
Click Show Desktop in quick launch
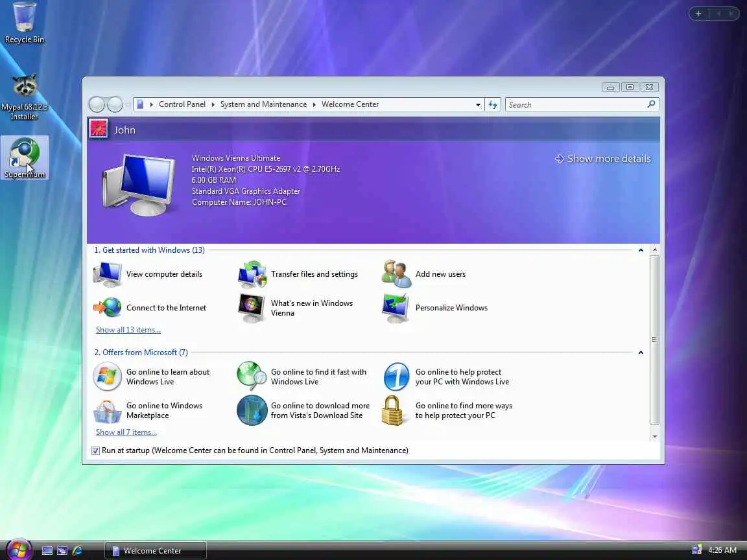(x=47, y=550)
